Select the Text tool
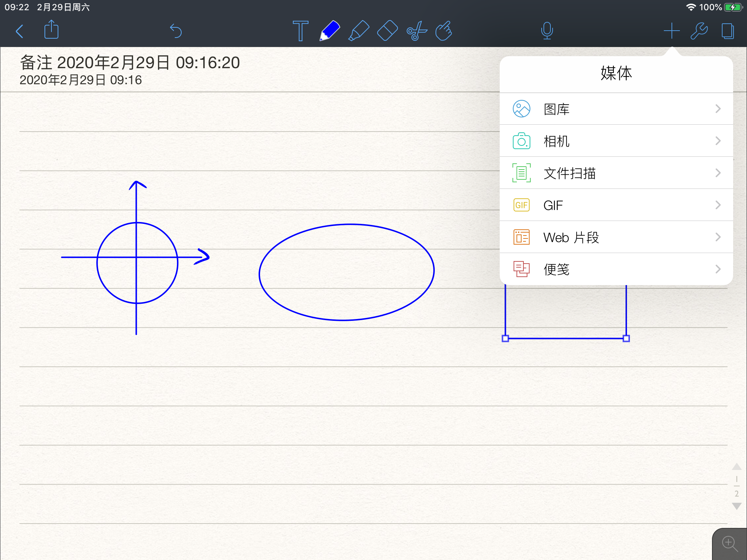Screen dimensions: 747x560 point(300,31)
